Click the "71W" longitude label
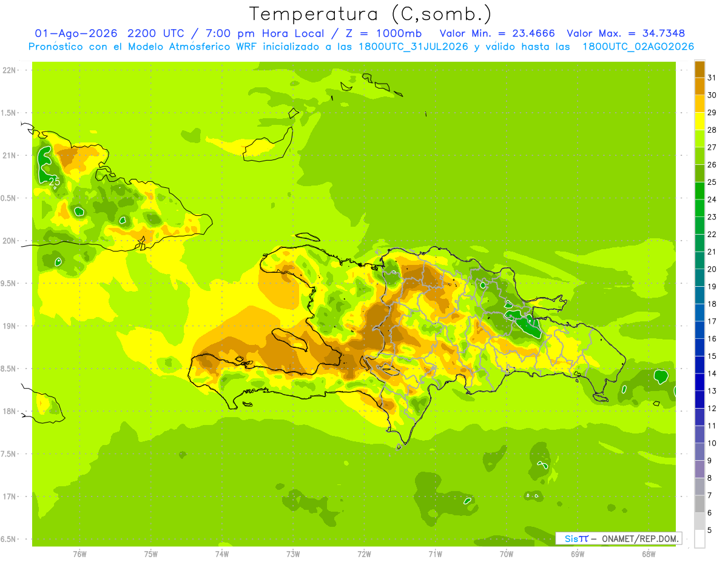Screen dimensions: 728x562 [x=435, y=554]
